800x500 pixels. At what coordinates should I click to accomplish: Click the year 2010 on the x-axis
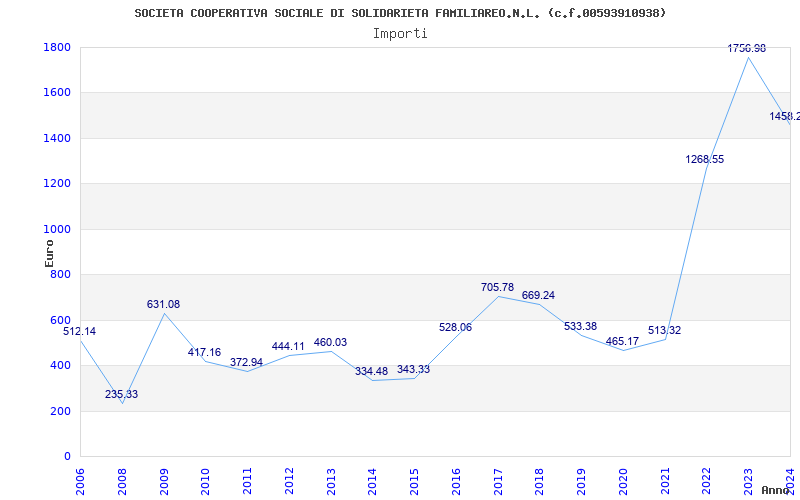(x=206, y=482)
